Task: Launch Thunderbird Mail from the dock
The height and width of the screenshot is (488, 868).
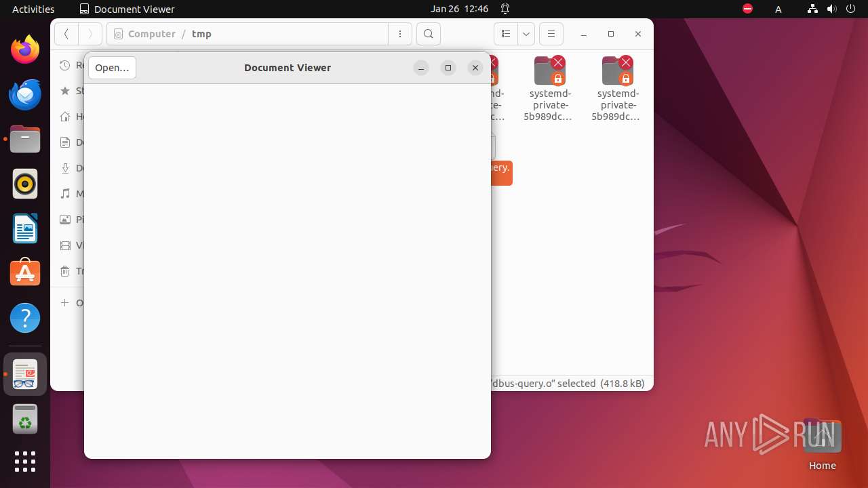Action: (25, 95)
